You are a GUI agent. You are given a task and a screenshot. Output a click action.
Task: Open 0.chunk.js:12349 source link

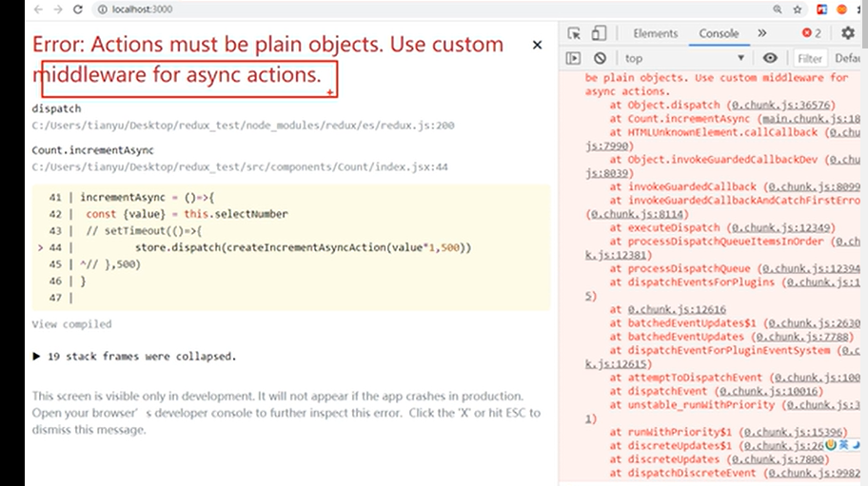coord(780,227)
